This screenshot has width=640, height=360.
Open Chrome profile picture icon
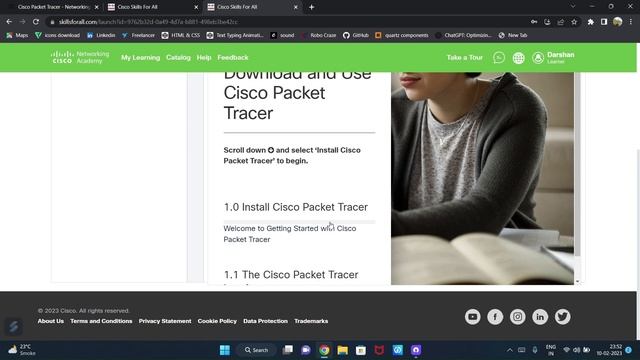(618, 22)
